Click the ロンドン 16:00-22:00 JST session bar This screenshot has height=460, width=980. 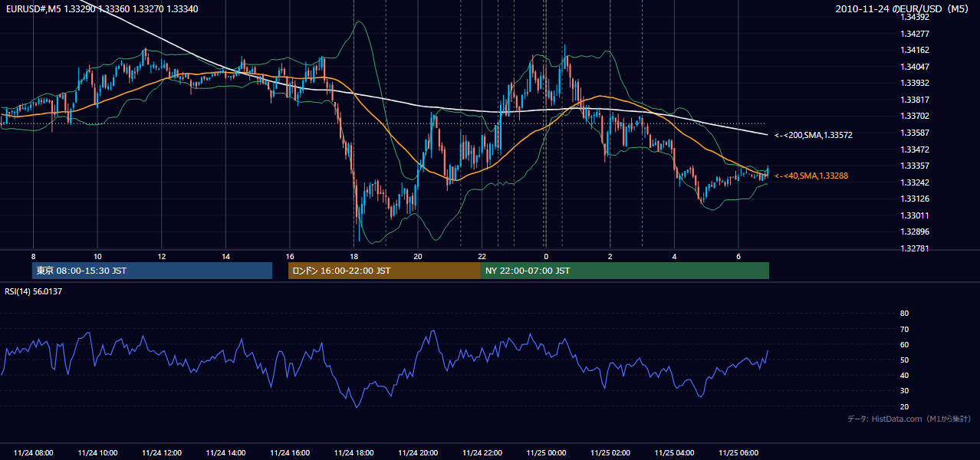click(384, 271)
